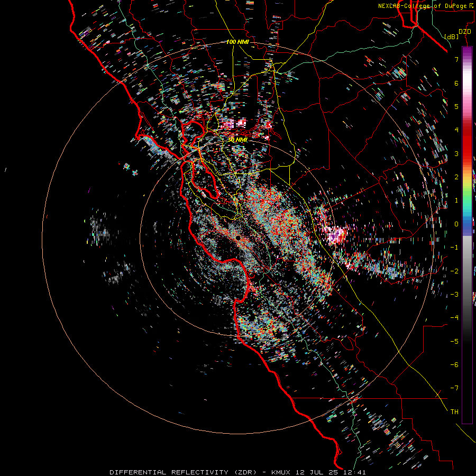Click the 5 value on the color scale
476x476 pixels.
(456, 106)
